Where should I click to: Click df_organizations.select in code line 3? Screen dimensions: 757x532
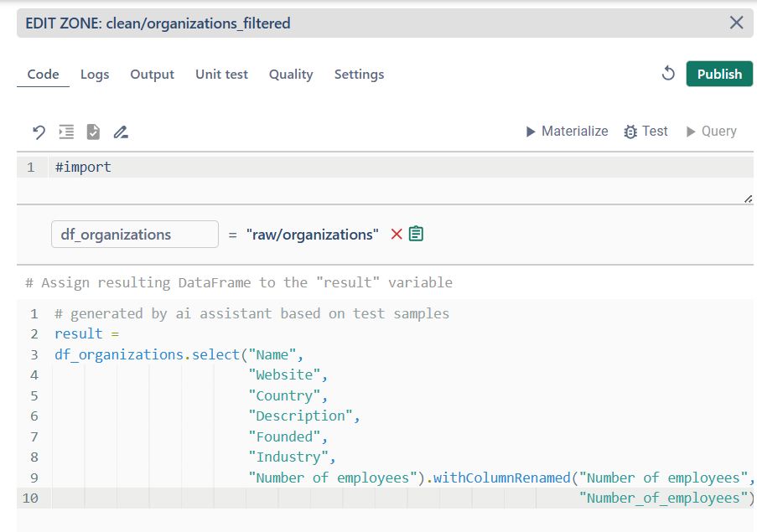click(x=148, y=354)
